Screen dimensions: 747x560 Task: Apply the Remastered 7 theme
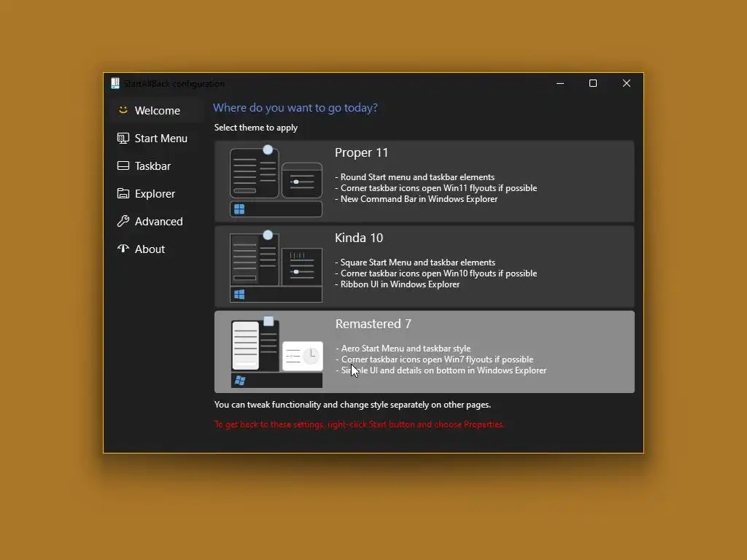coord(424,352)
